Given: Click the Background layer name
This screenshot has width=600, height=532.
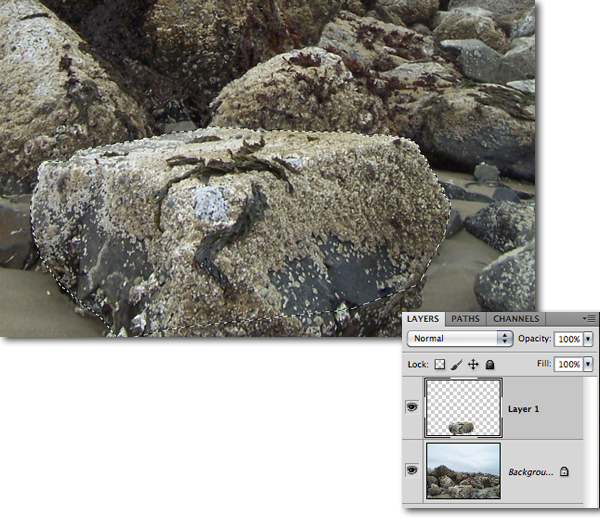Looking at the screenshot, I should pyautogui.click(x=531, y=472).
